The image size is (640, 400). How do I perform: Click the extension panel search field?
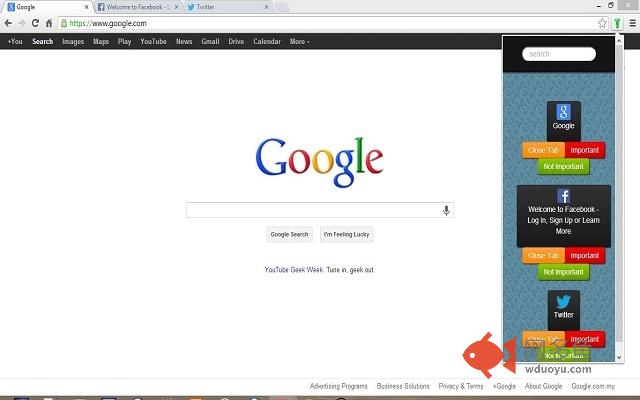tap(559, 54)
